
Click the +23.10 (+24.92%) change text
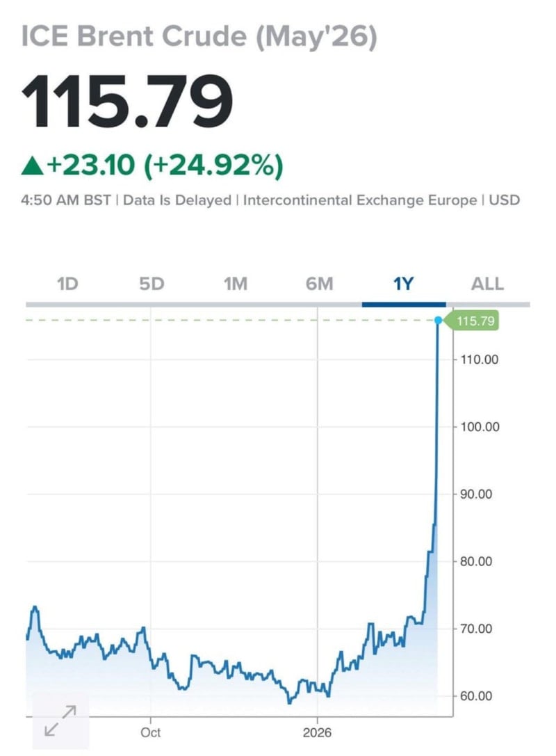(x=165, y=166)
